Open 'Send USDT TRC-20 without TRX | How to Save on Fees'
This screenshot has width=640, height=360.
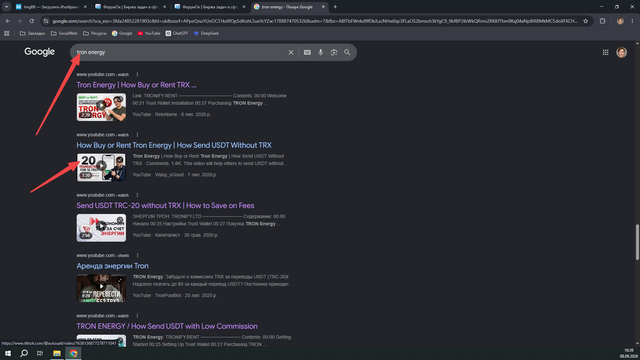[x=165, y=206]
